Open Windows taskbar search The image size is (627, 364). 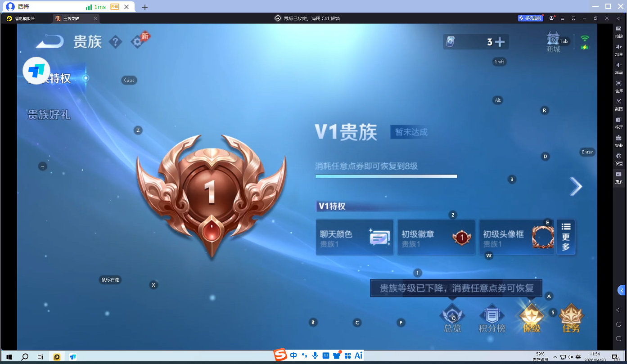tap(25, 357)
